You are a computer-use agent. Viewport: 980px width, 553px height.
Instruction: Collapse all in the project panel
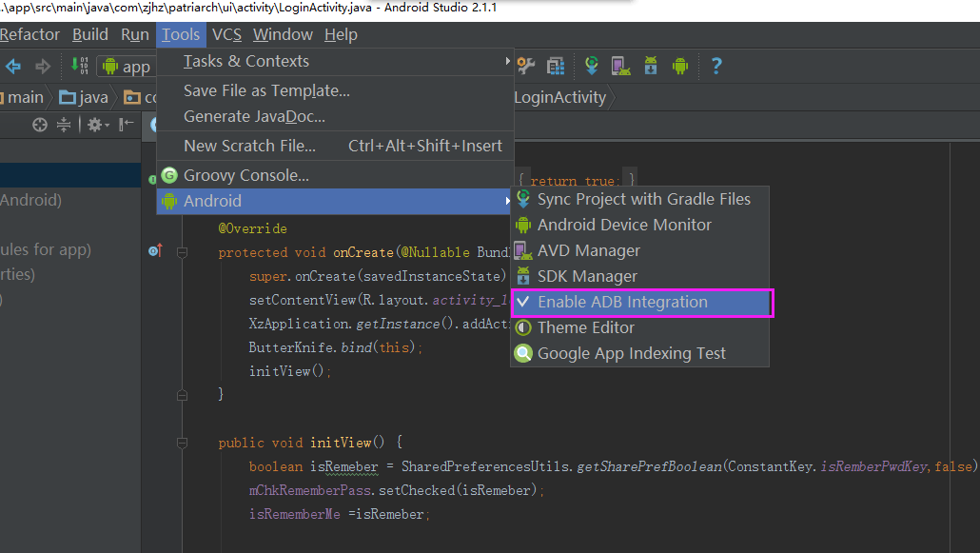tap(64, 125)
